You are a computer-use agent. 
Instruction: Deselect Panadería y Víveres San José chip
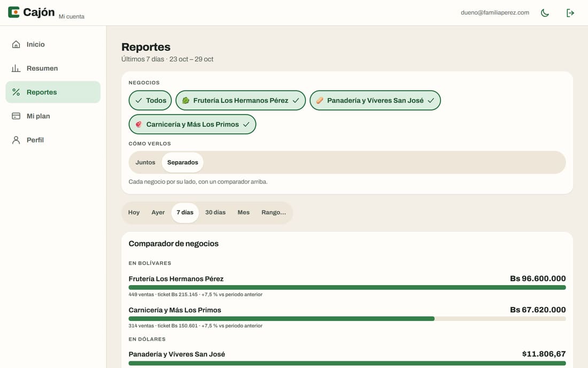pyautogui.click(x=375, y=101)
